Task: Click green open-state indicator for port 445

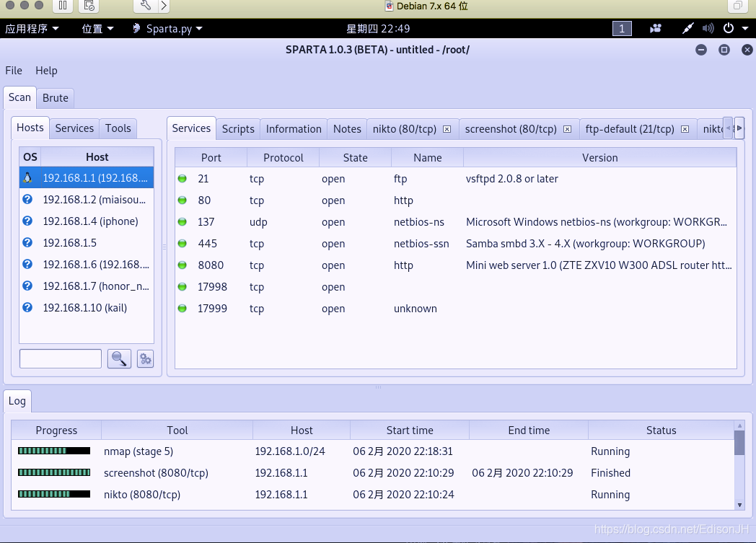Action: [x=183, y=244]
